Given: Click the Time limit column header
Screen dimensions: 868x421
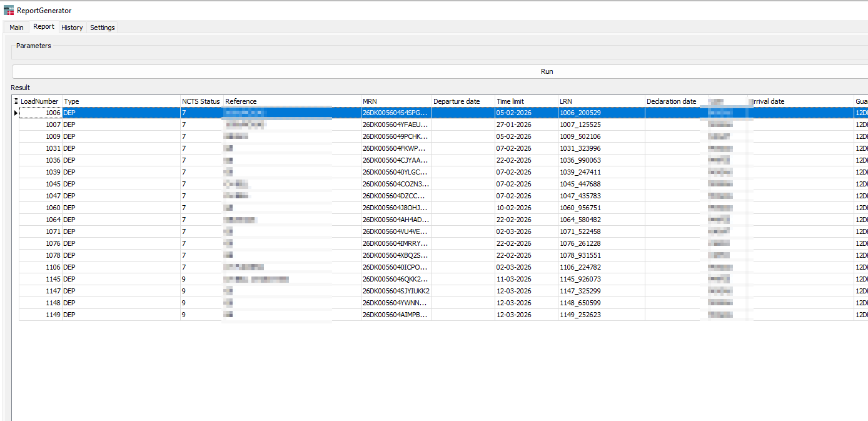Looking at the screenshot, I should (526, 101).
